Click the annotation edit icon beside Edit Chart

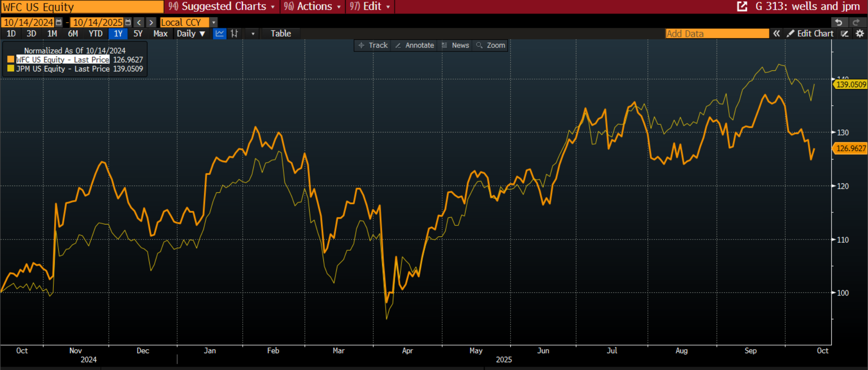[x=844, y=33]
